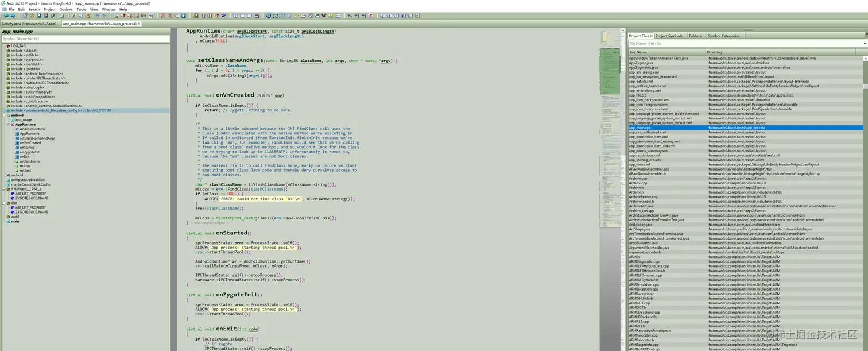Click the Cut scissors toolbar icon

tap(74, 16)
